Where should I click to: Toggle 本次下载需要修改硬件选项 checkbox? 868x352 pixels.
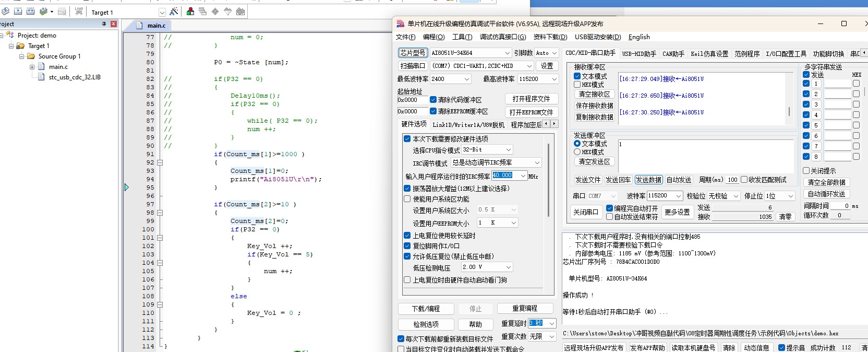407,139
